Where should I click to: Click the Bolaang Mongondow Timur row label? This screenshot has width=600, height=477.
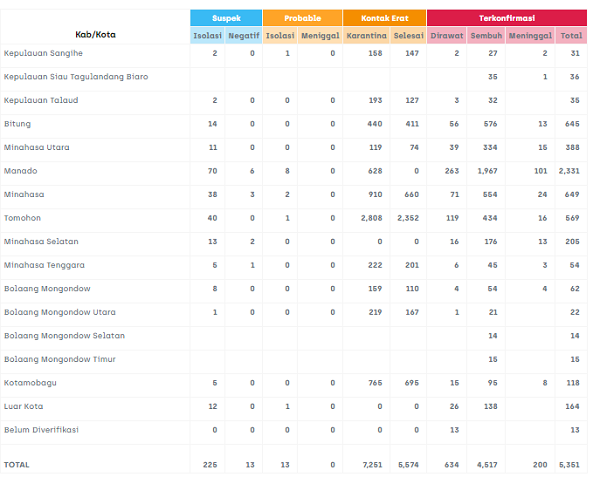(63, 359)
